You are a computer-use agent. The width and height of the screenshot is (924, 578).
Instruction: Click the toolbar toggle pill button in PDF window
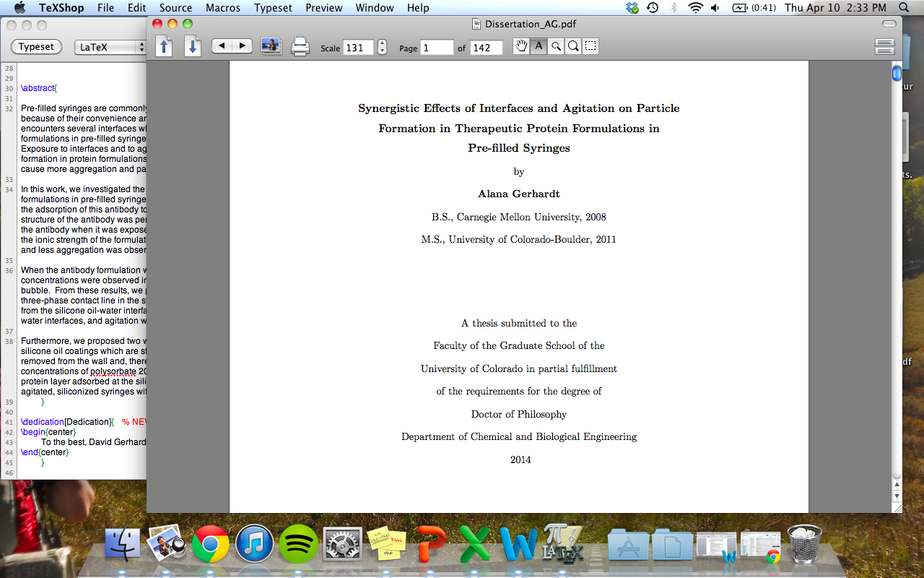(889, 24)
